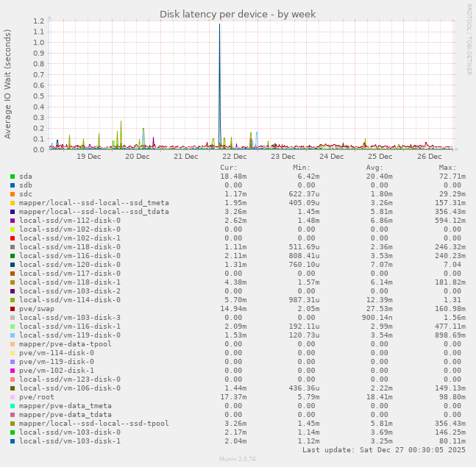Click the light blue swatch for local-ssd/vm-119-disk-0

coord(13,335)
